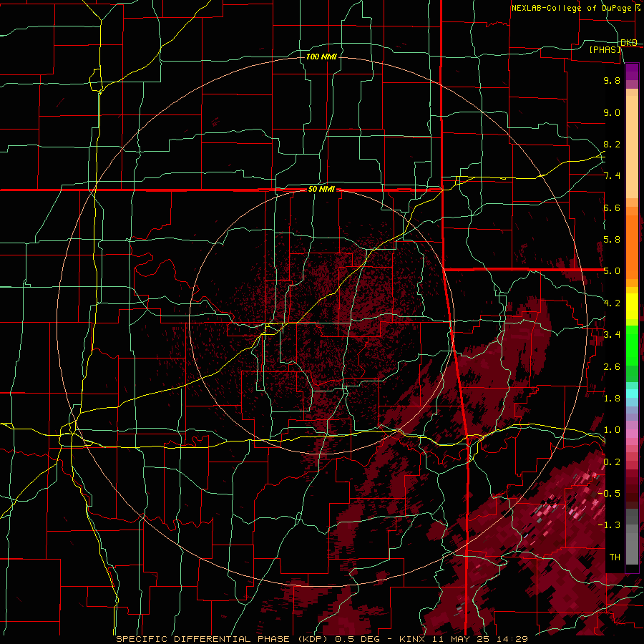
Task: Pick the peach segment of the color bar
Action: pos(632,148)
